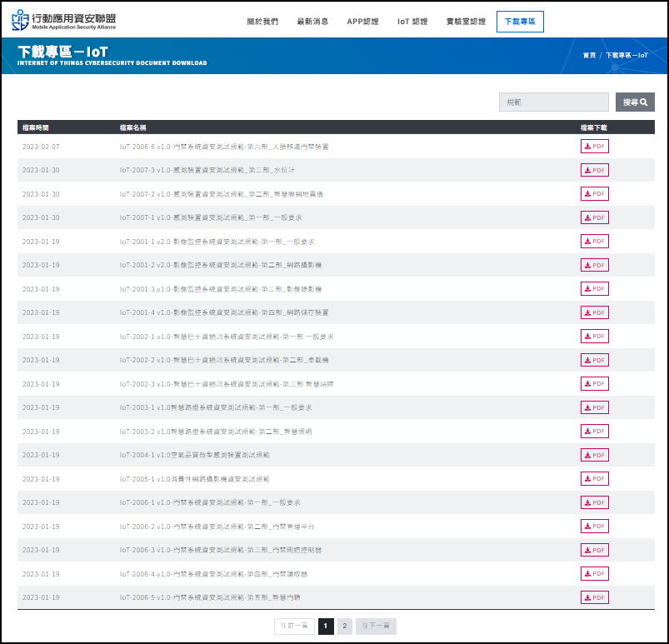Viewport: 669px width, 644px height.
Task: Download the PDF for IoT-2002-2 v1.0
Action: point(594,360)
